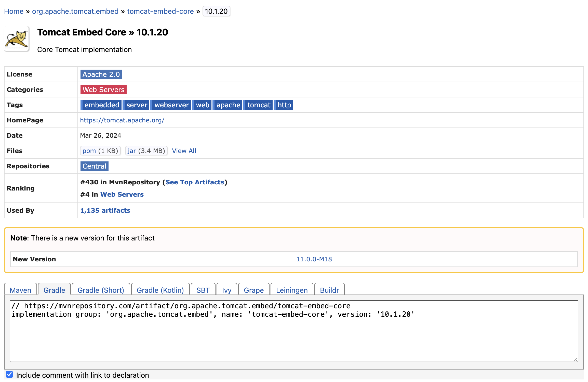Open org.apache.tomcat.embed breadcrumb link
The height and width of the screenshot is (382, 588).
(75, 11)
